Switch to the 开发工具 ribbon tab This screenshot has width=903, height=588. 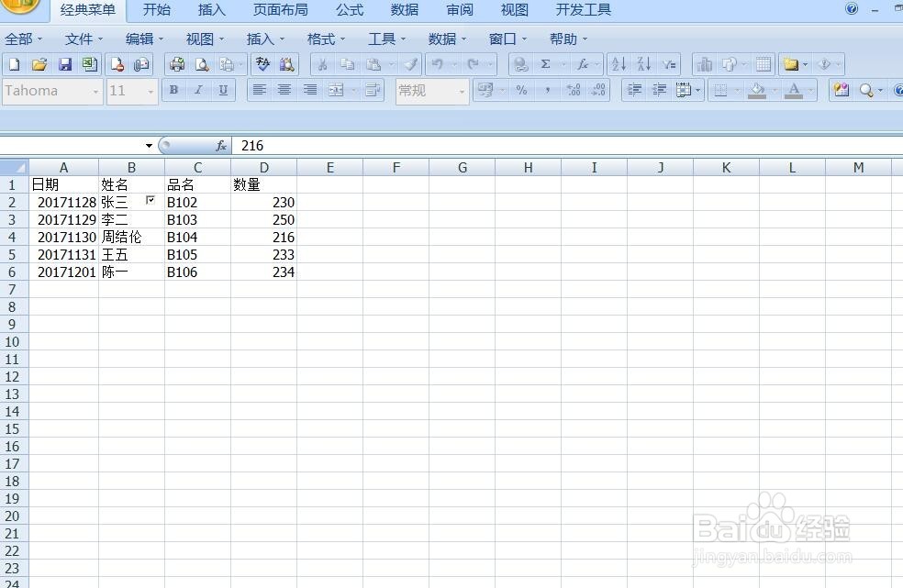(581, 10)
